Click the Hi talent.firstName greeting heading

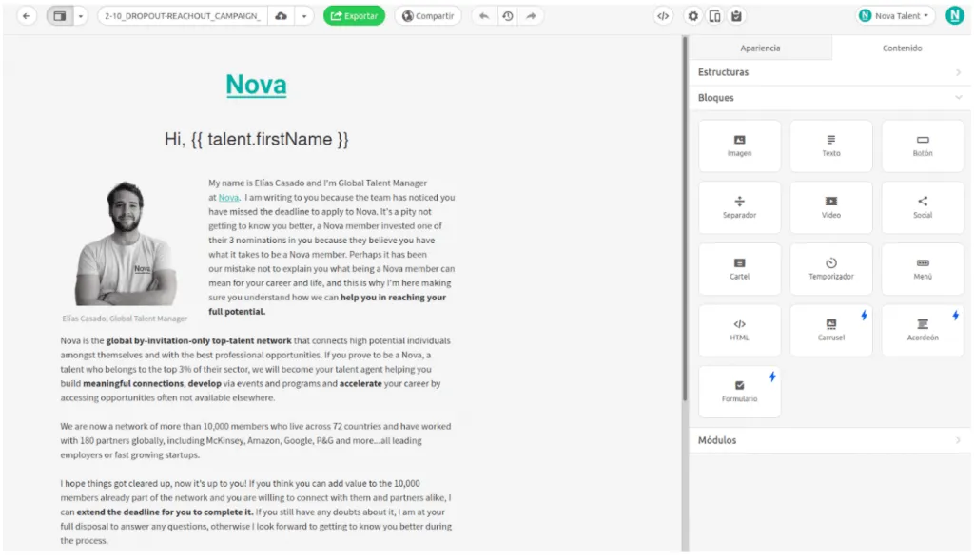point(256,139)
